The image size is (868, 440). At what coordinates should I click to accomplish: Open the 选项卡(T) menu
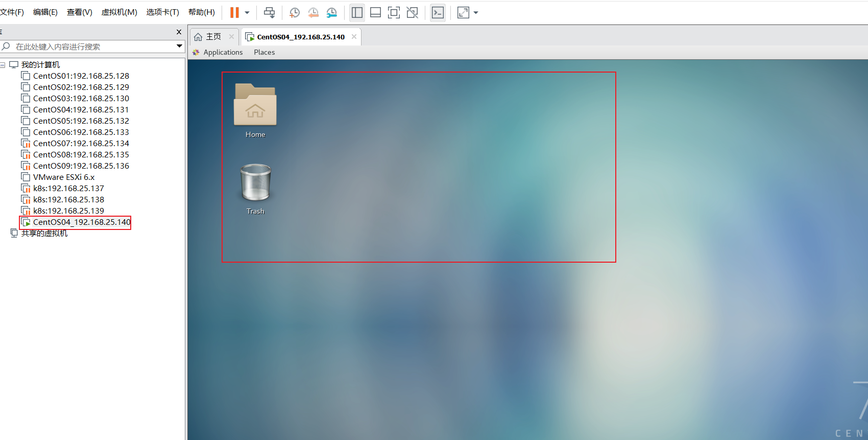[163, 12]
